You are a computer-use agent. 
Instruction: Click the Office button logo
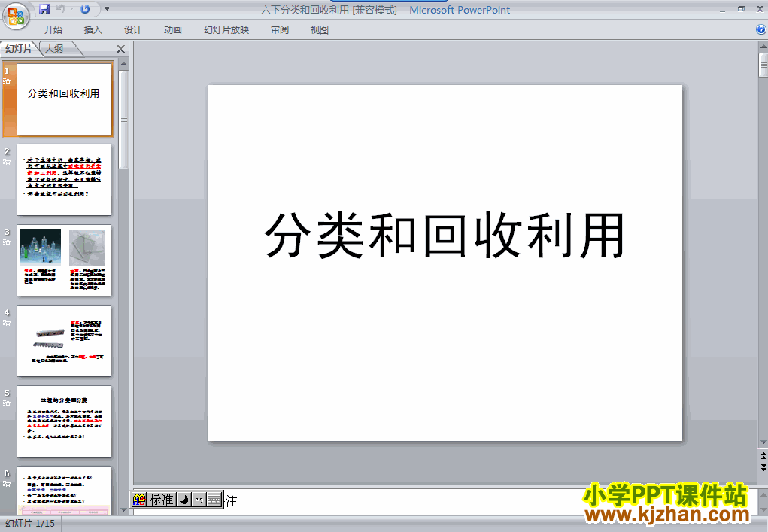(x=16, y=16)
